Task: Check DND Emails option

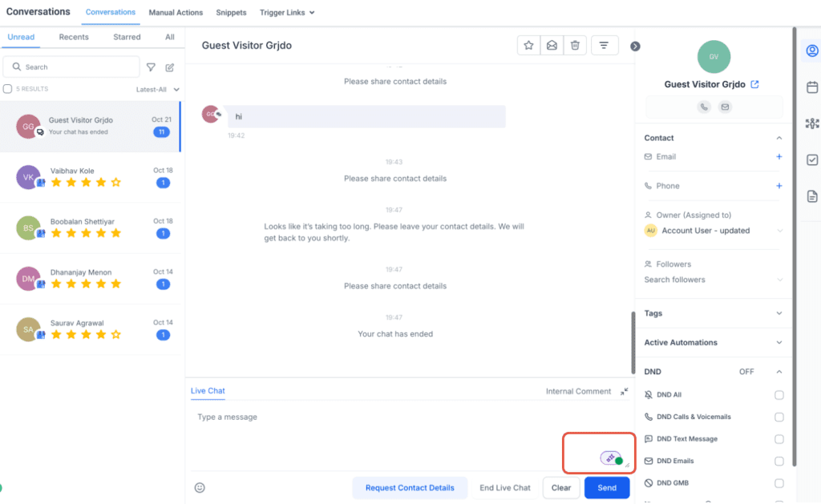Action: coord(779,461)
